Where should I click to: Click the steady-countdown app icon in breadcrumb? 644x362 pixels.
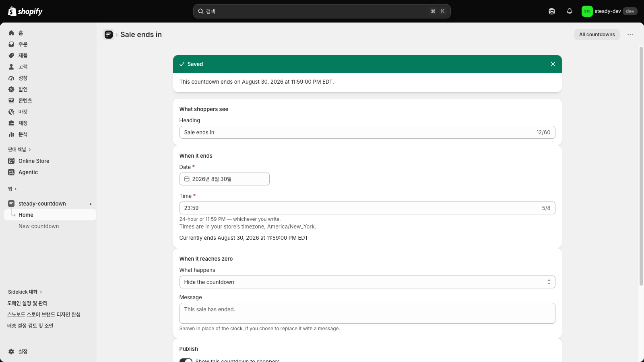[x=109, y=35]
